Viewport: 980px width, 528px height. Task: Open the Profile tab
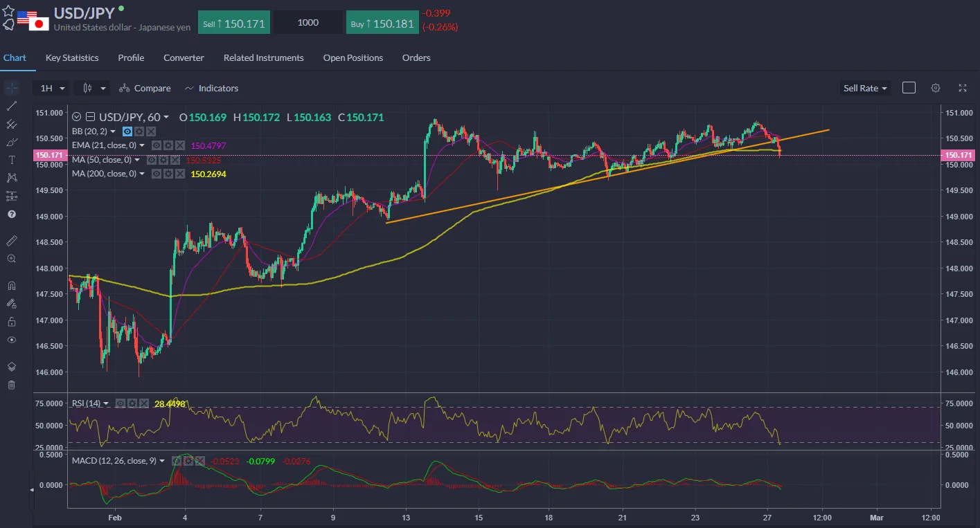tap(131, 58)
